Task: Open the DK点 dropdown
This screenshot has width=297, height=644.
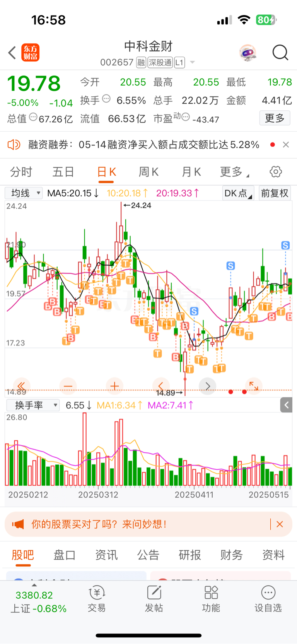Action: pos(238,193)
